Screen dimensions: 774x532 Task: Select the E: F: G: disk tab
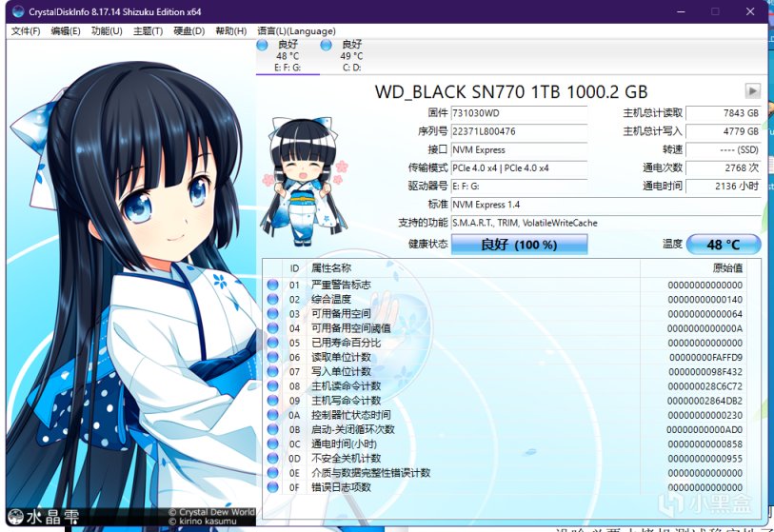tap(288, 56)
